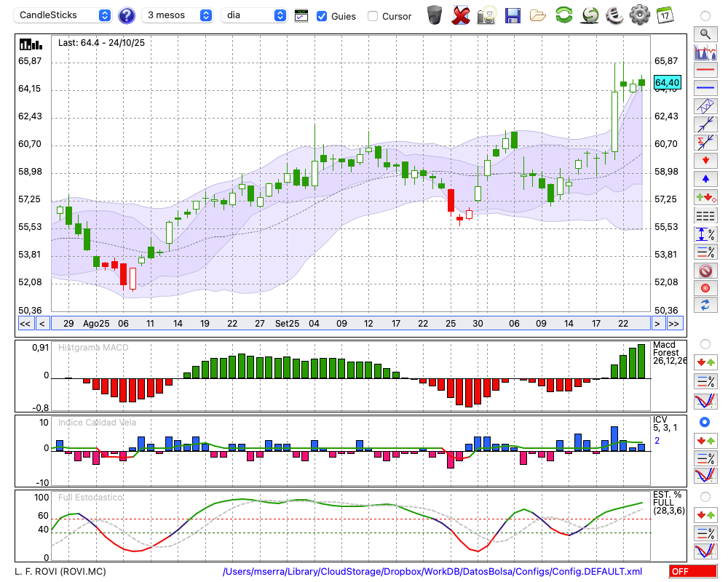
Task: Jump to chart start with << button
Action: [25, 324]
